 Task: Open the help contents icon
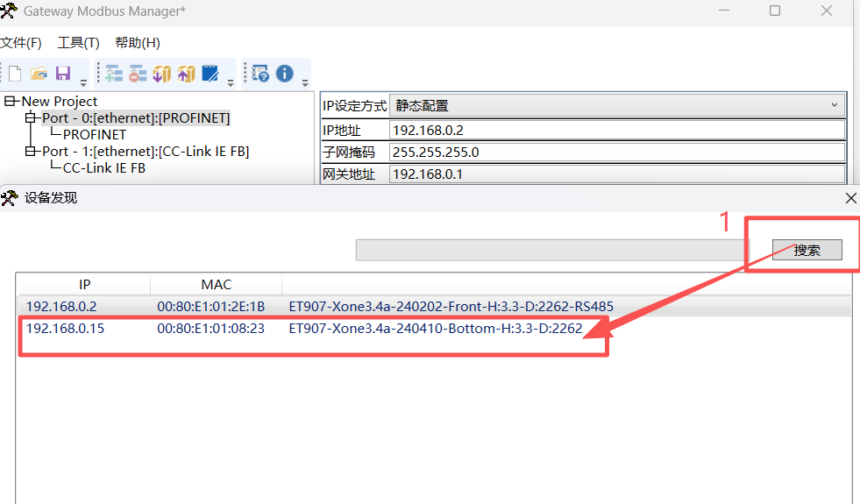point(260,74)
